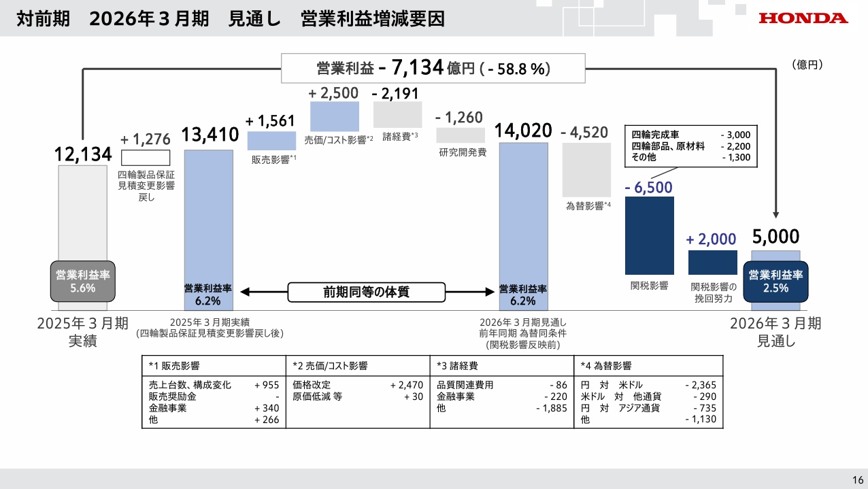This screenshot has width=868, height=489.
Task: Open the *1 販売影響 detail table
Action: [212, 393]
